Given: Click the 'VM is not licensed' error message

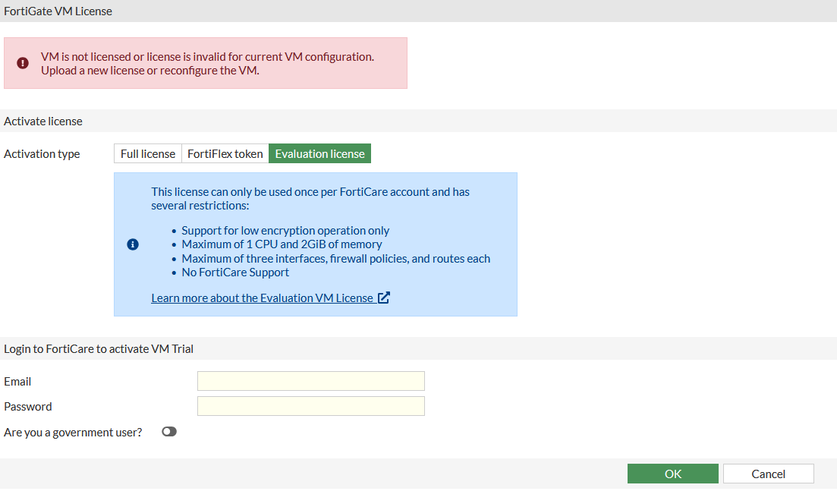Looking at the screenshot, I should pos(208,64).
